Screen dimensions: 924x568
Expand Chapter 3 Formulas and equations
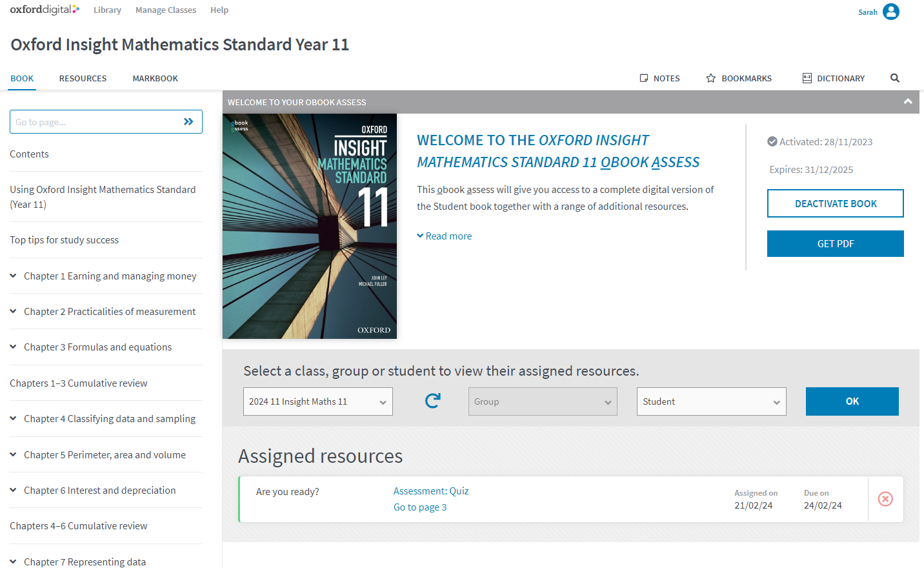[x=13, y=347]
